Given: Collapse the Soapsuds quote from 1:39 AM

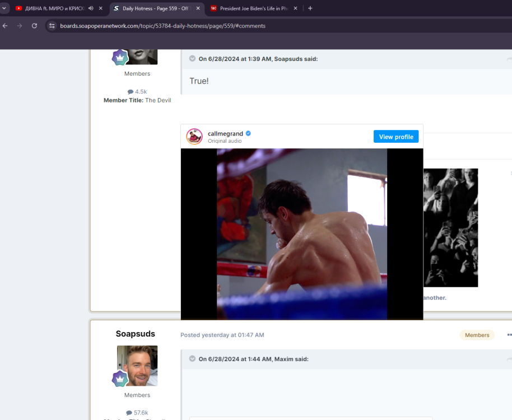Looking at the screenshot, I should pos(192,59).
